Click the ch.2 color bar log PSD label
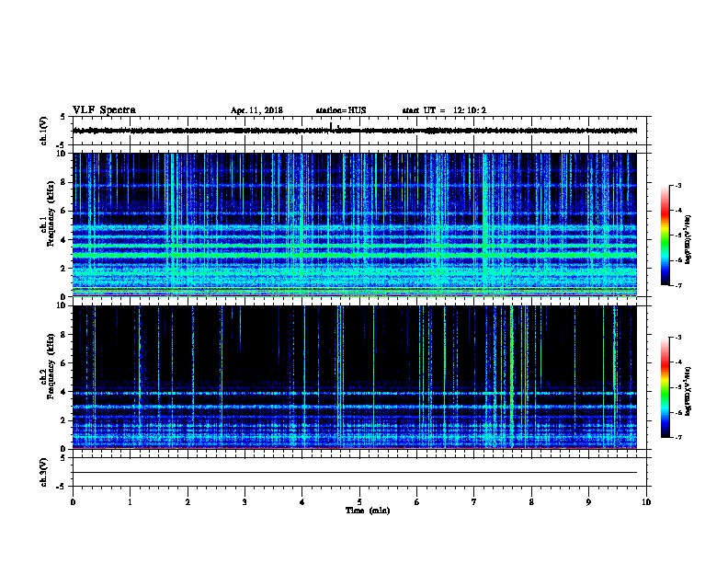 [688, 391]
